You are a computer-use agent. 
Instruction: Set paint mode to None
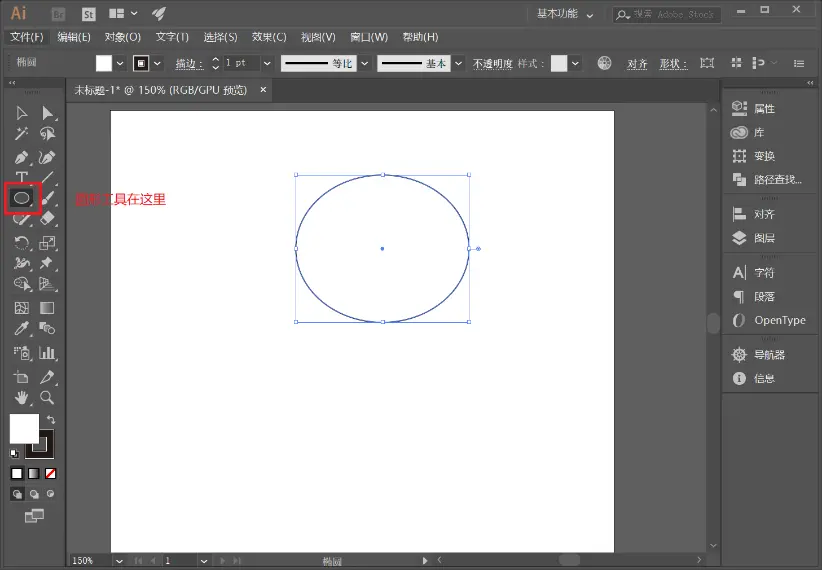point(50,474)
